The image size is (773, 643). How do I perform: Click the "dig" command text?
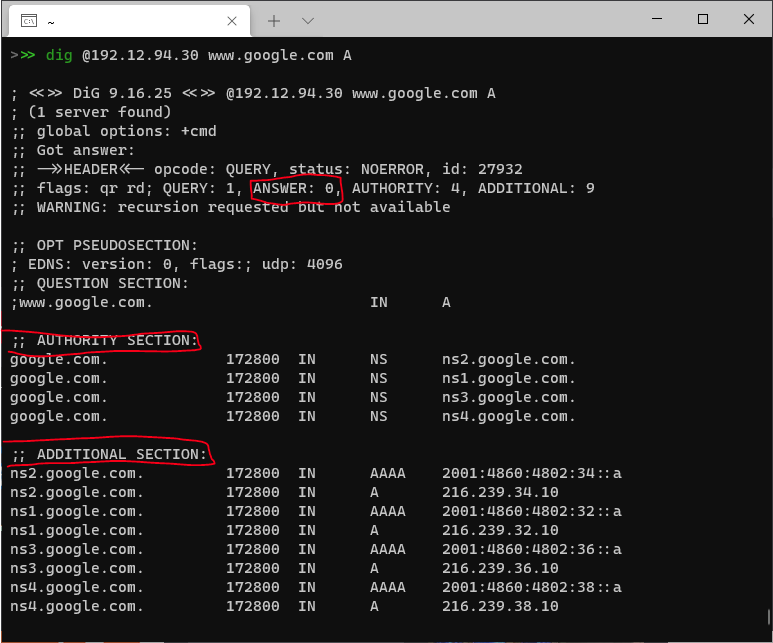59,55
